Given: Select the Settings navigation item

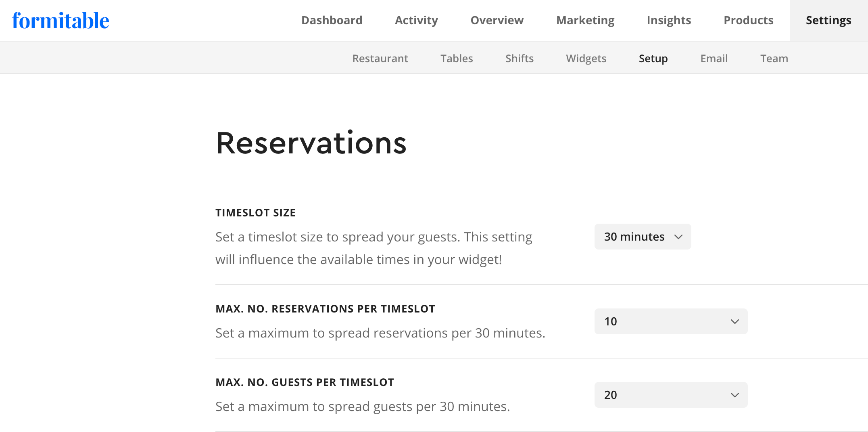Looking at the screenshot, I should click(828, 21).
